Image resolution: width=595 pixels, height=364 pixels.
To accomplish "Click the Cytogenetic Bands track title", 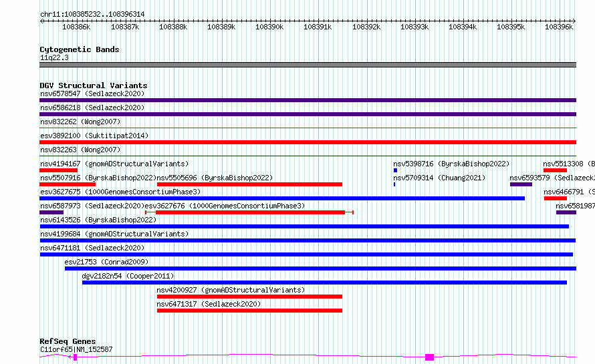I will click(80, 49).
